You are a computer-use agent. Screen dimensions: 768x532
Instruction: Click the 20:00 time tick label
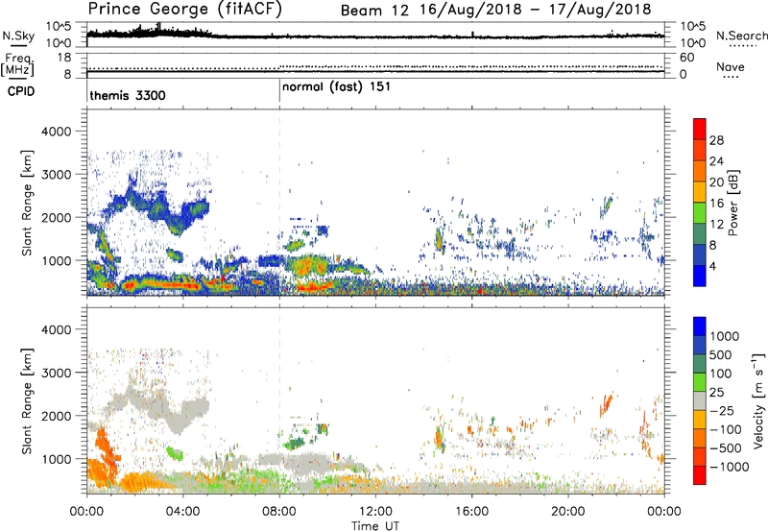click(x=568, y=512)
